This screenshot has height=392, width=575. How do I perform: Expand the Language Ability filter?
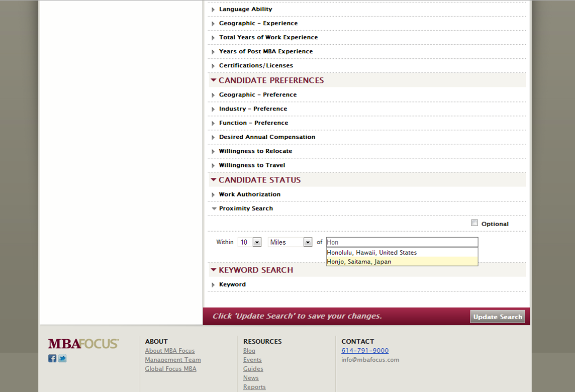(x=245, y=9)
